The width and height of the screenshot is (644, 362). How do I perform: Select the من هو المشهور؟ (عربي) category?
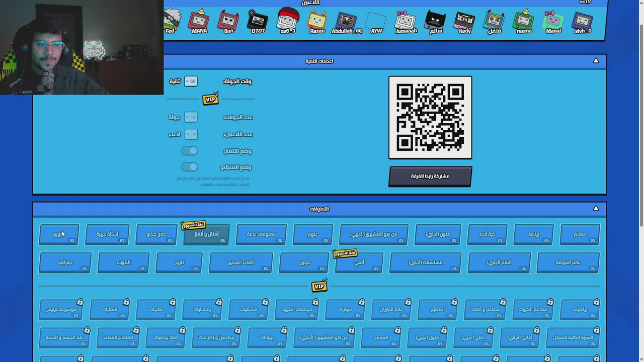pyautogui.click(x=374, y=234)
